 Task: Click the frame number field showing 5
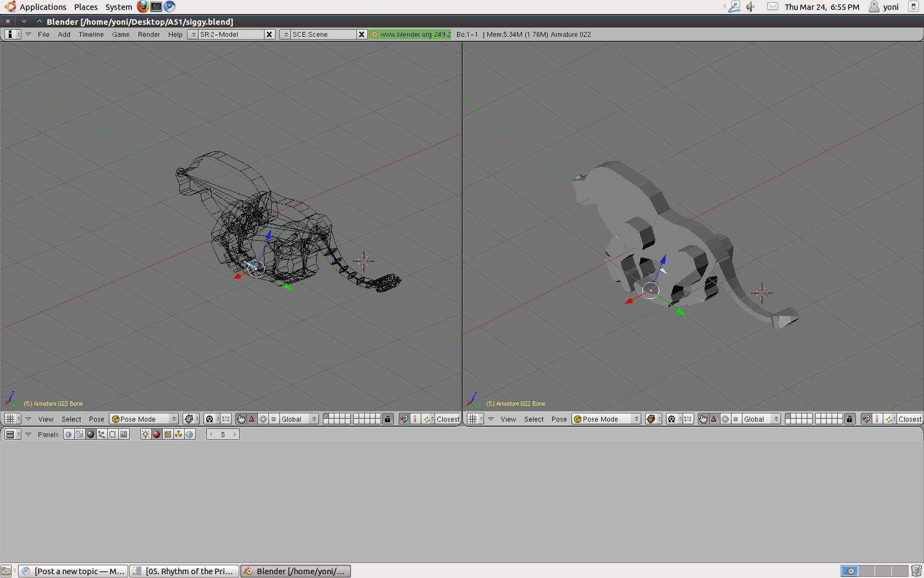(x=223, y=434)
